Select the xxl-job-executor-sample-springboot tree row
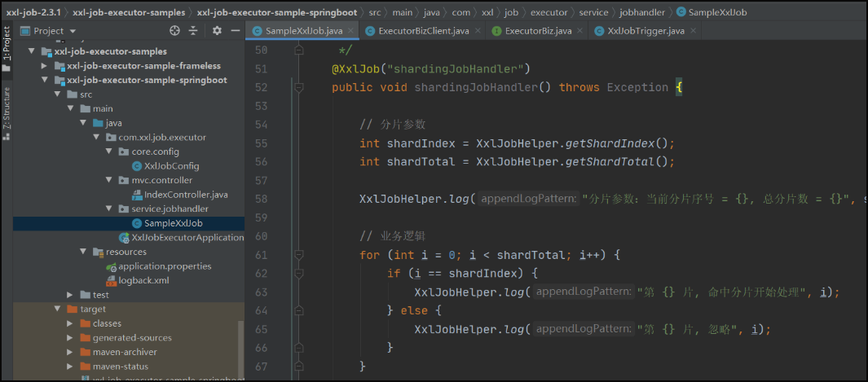This screenshot has width=868, height=382. [129, 80]
